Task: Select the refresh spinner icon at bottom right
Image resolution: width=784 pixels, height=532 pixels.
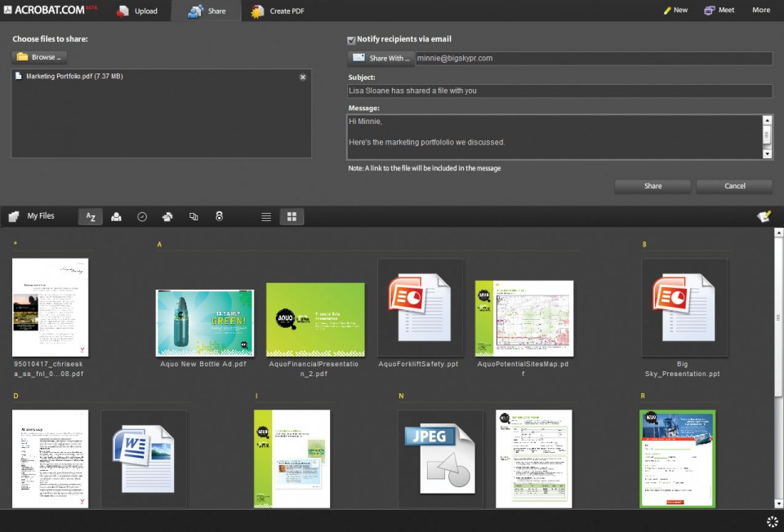Action: pyautogui.click(x=772, y=521)
